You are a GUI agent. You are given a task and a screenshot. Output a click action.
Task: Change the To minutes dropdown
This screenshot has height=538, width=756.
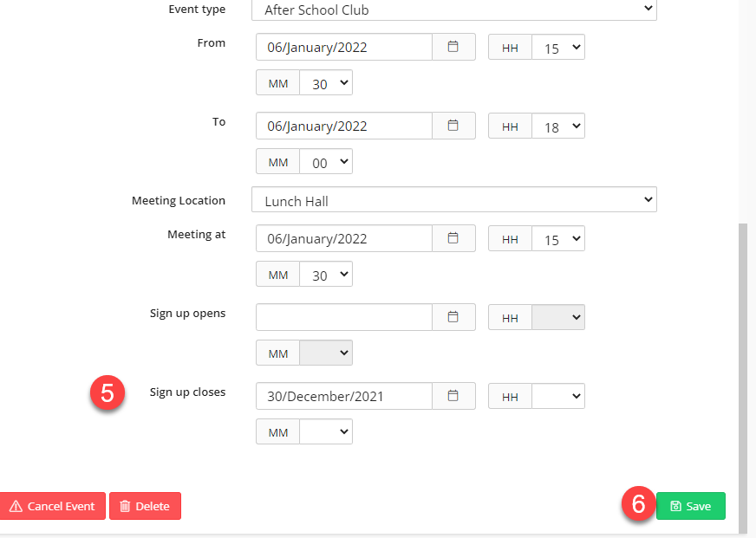tap(326, 162)
